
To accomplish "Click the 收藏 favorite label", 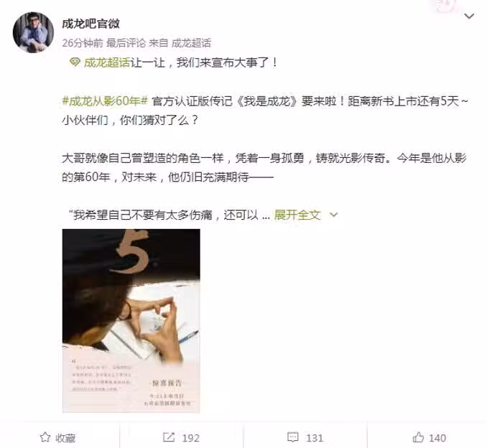I will (65, 438).
